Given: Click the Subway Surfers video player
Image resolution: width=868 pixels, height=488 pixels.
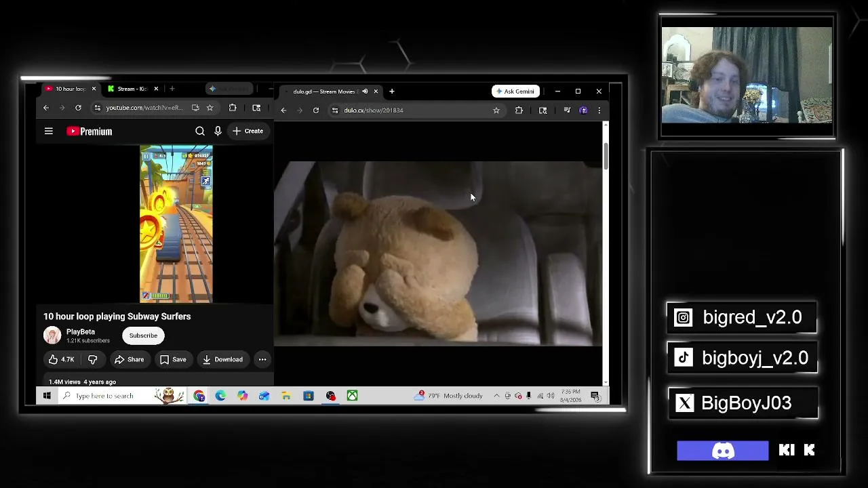Looking at the screenshot, I should [176, 224].
